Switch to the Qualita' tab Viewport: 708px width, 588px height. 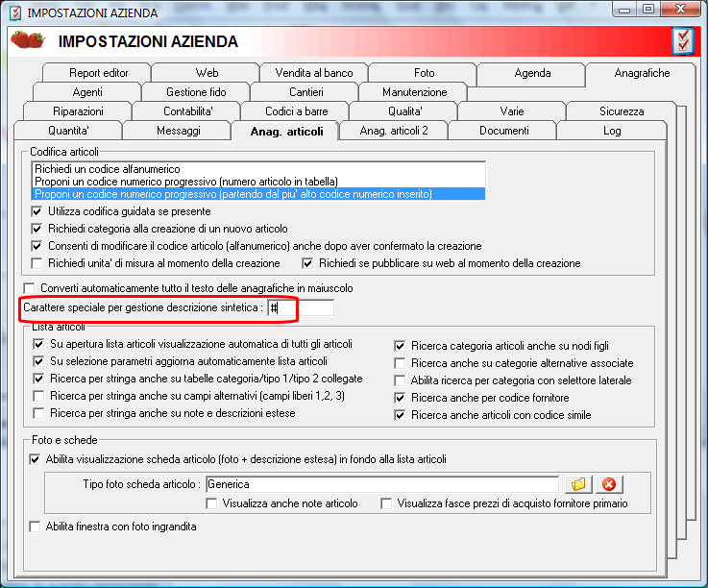404,111
